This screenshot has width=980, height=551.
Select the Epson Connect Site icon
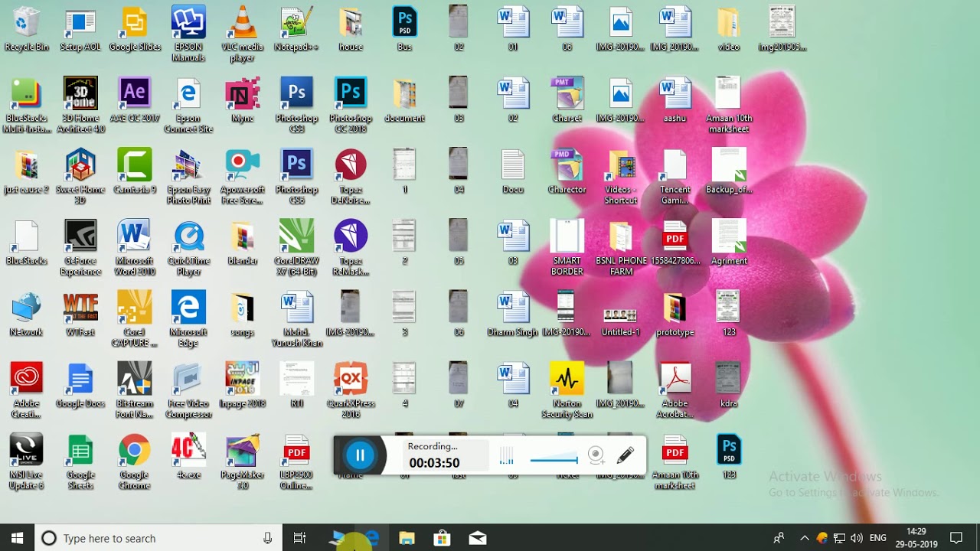tap(188, 105)
